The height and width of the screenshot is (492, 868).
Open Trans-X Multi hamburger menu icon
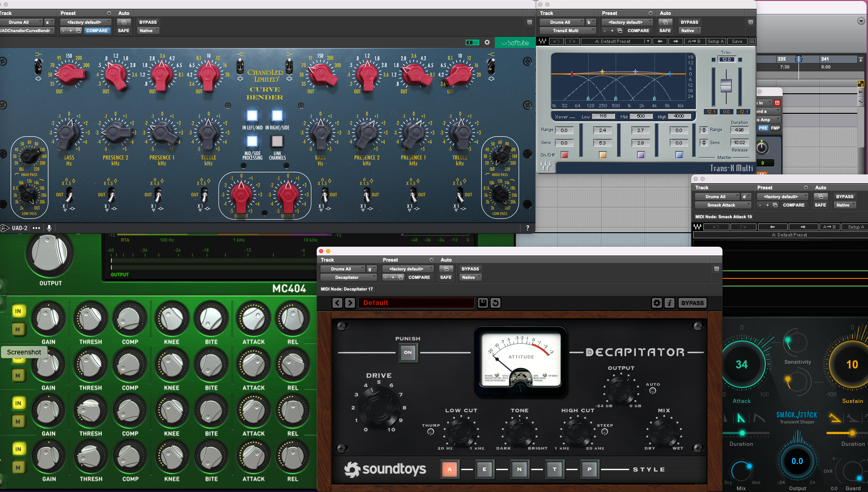(x=752, y=41)
